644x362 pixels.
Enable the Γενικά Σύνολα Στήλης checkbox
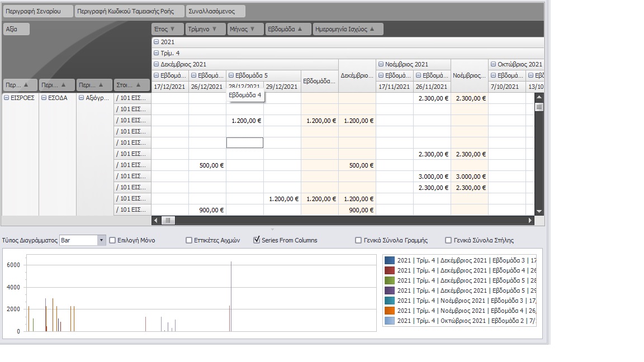tap(448, 240)
